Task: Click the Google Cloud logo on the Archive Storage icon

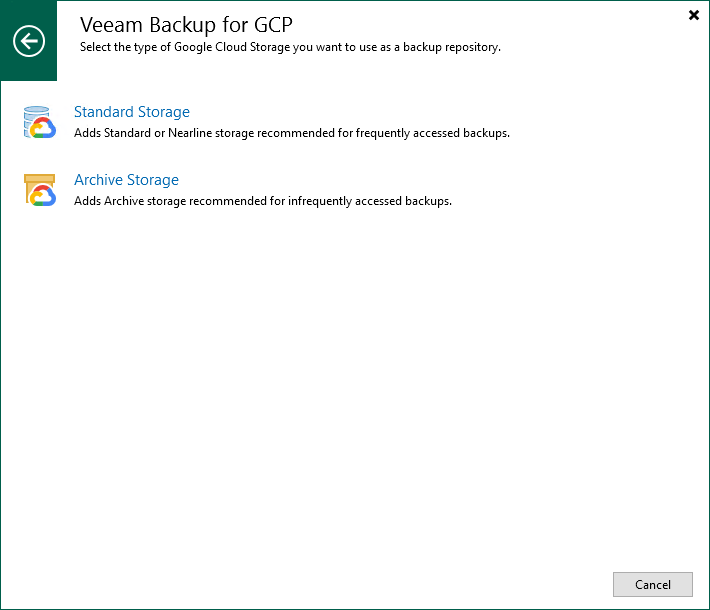Action: 43,196
